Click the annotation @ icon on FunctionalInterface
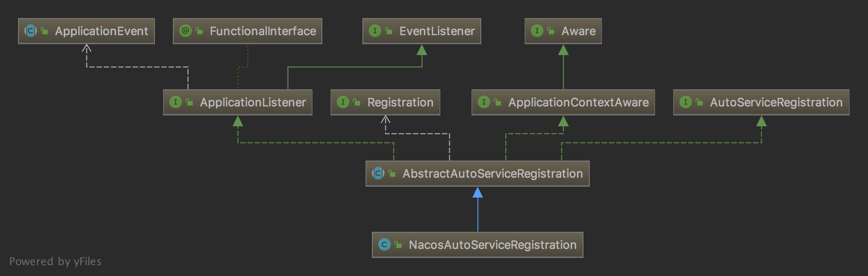 [185, 31]
